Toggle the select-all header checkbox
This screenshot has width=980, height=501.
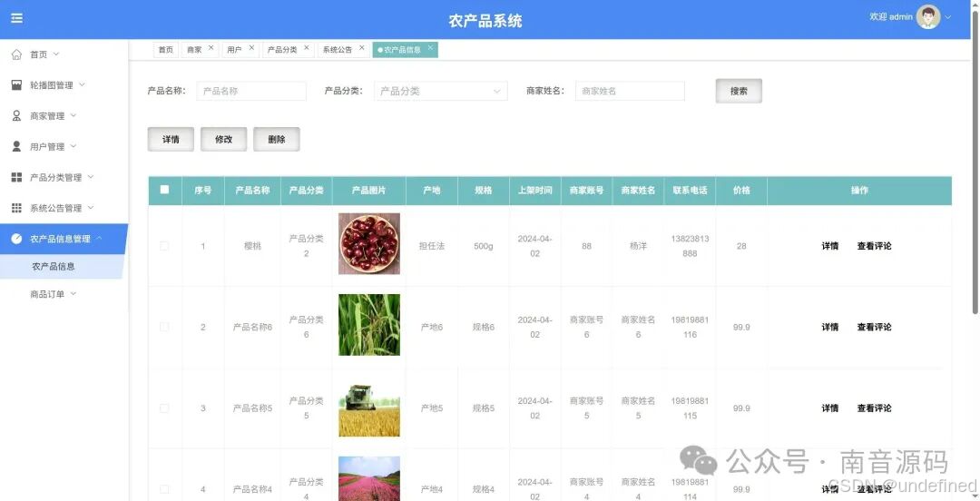pyautogui.click(x=164, y=190)
